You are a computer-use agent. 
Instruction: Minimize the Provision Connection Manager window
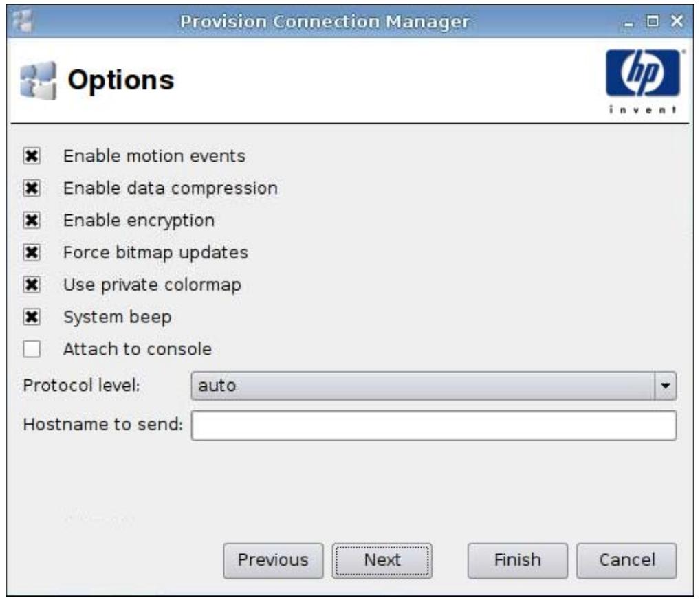tap(628, 22)
